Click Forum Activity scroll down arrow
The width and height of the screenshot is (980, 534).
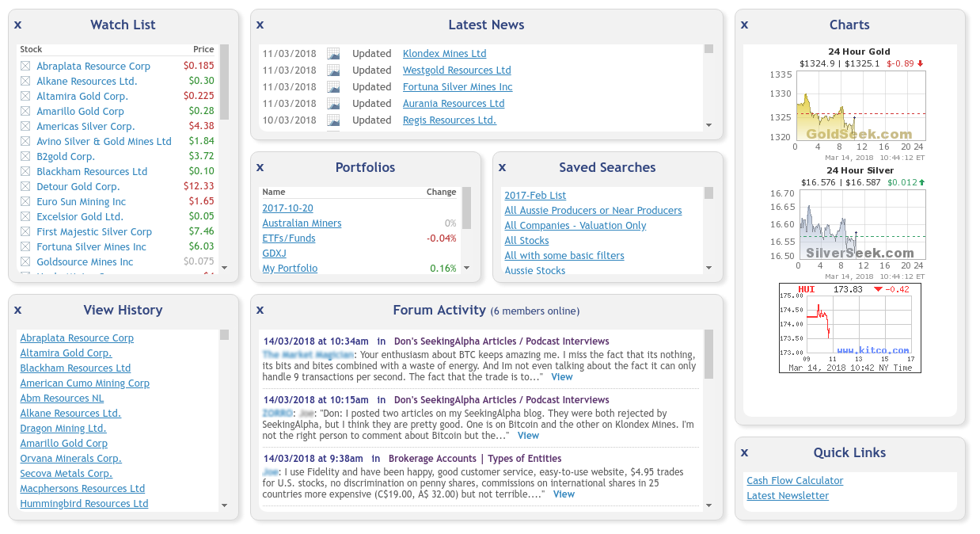click(708, 505)
